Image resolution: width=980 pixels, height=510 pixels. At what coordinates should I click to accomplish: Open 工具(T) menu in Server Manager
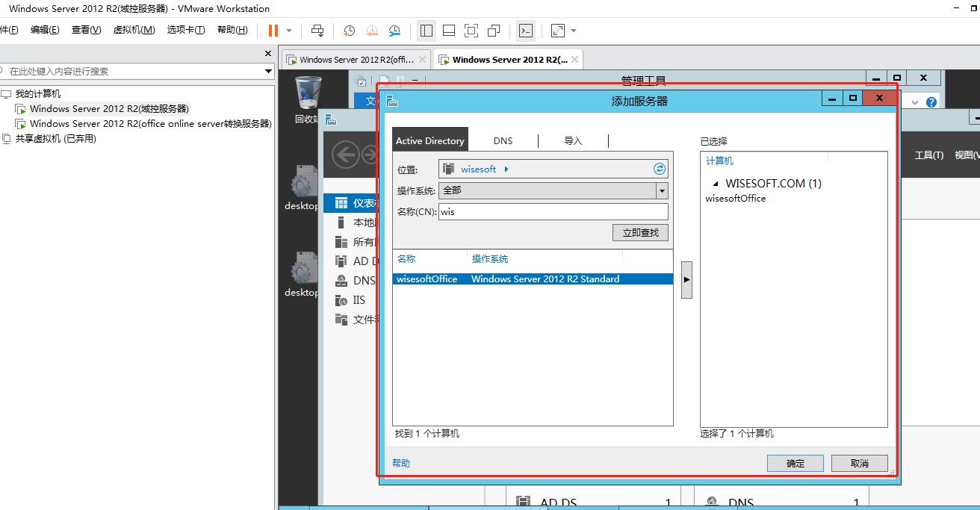929,155
